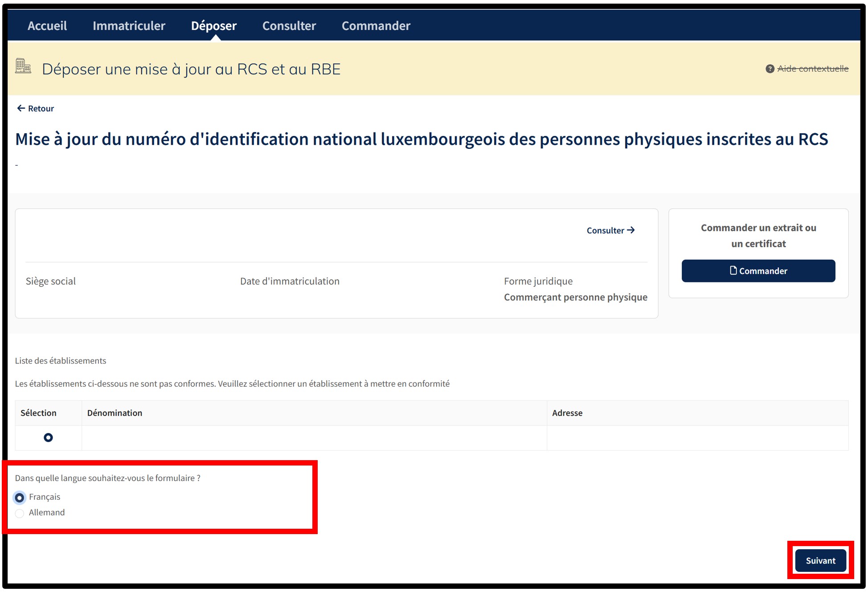868x592 pixels.
Task: Open the Déposer menu item
Action: (x=214, y=26)
